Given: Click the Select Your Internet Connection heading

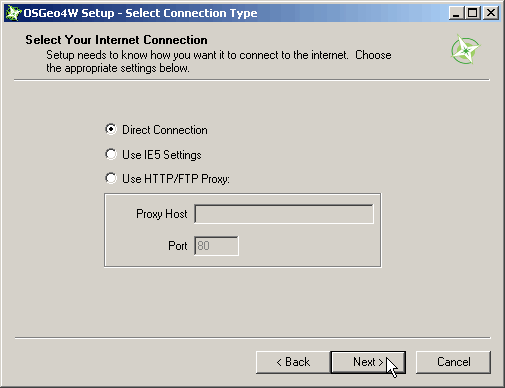Looking at the screenshot, I should (116, 40).
